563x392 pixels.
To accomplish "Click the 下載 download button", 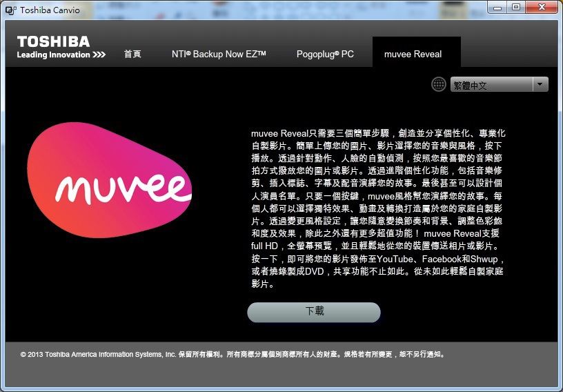I will click(314, 312).
